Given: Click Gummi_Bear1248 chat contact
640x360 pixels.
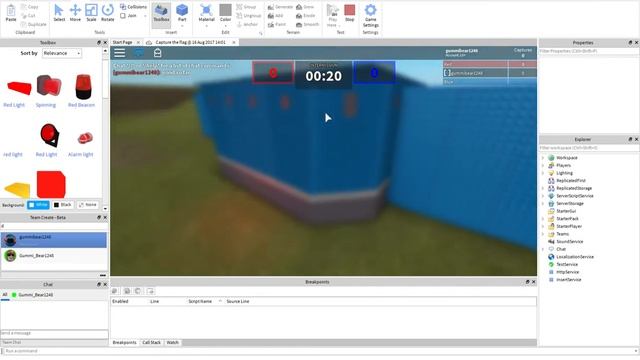Looking at the screenshot, I should point(33,295).
